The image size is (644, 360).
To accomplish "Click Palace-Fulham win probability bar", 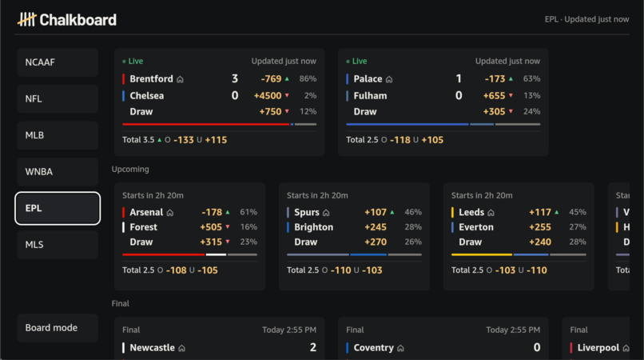I will click(x=443, y=124).
